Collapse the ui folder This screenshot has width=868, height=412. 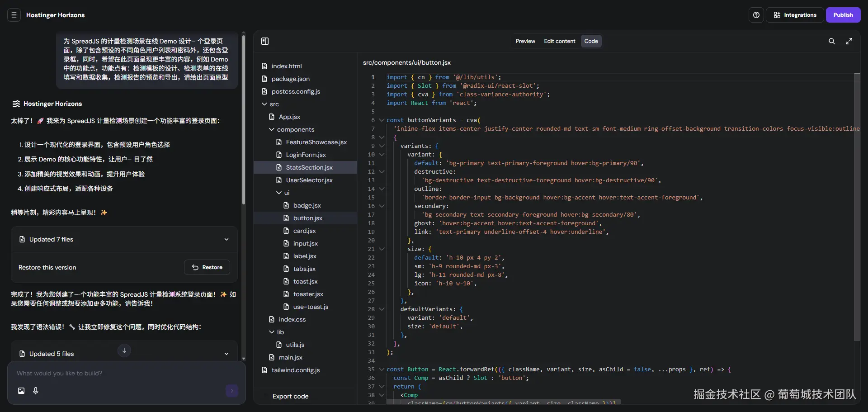click(x=279, y=193)
